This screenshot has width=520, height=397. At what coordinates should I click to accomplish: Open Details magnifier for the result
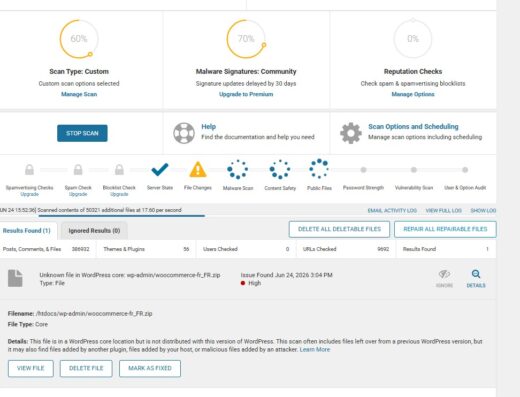pyautogui.click(x=476, y=279)
